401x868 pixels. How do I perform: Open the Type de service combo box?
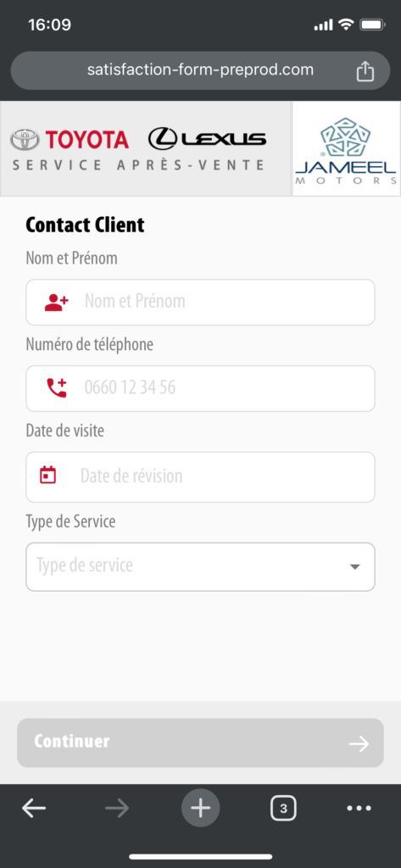pos(200,567)
